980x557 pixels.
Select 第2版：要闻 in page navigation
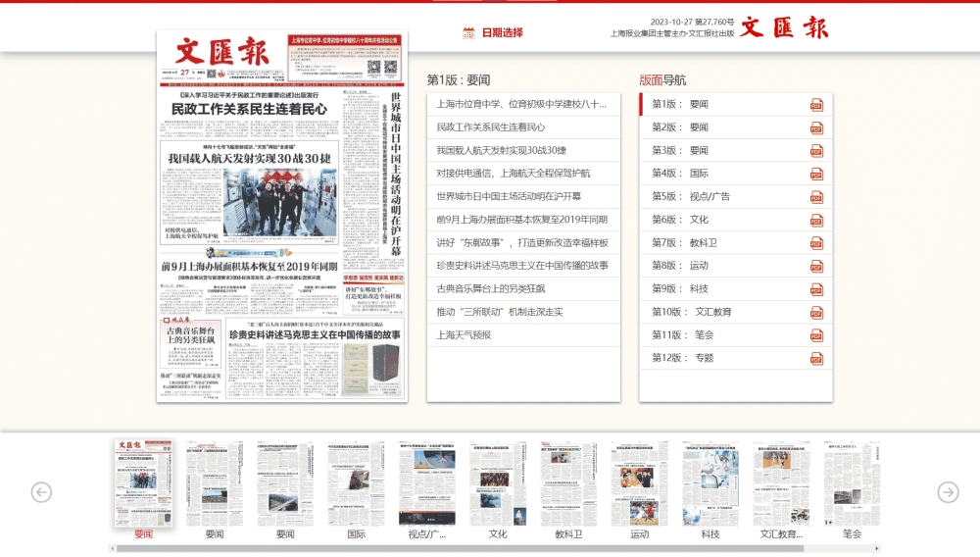click(680, 127)
